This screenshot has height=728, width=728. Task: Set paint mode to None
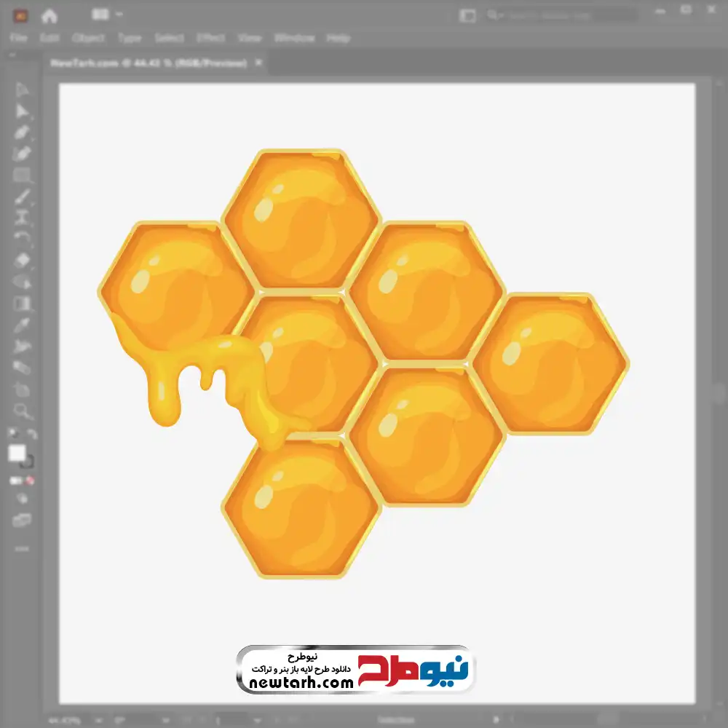click(31, 480)
